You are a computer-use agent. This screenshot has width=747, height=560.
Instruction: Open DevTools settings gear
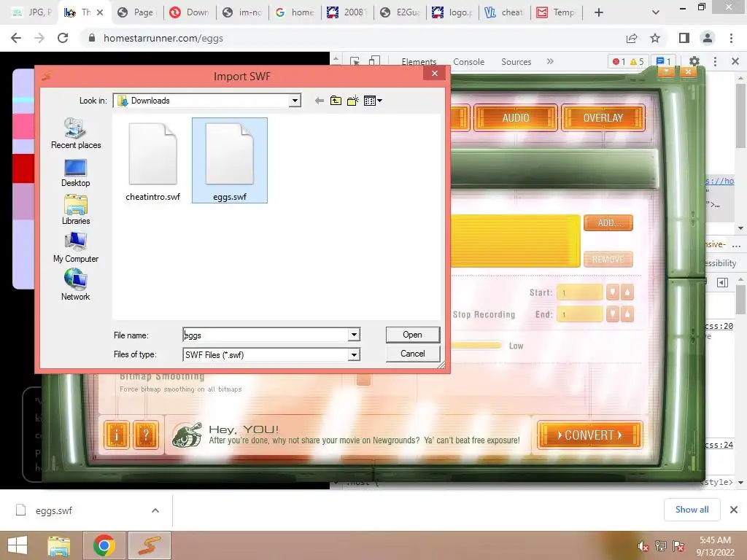coord(694,61)
